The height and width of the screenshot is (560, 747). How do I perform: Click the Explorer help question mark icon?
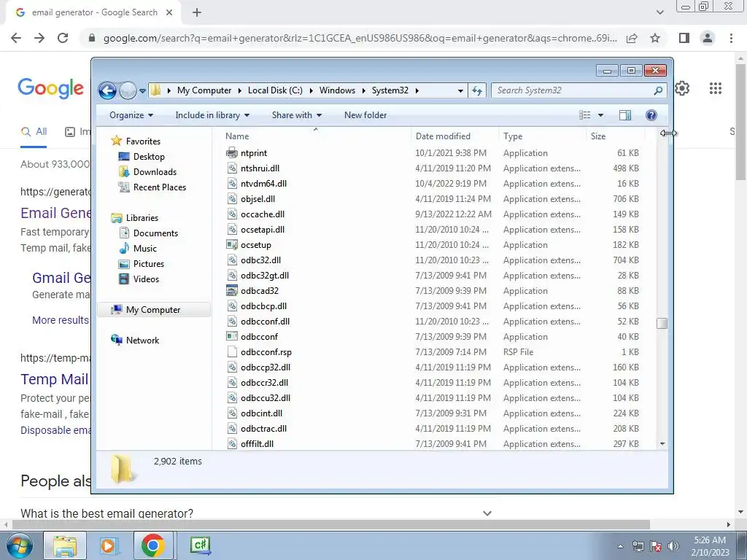651,115
